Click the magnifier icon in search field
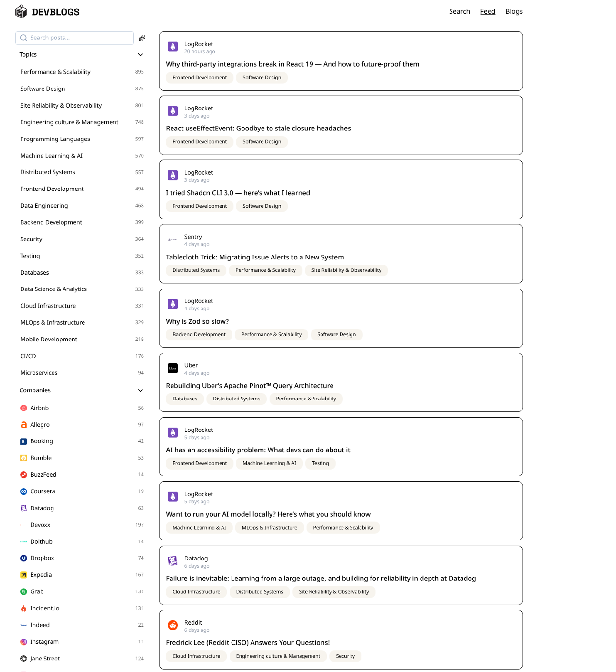The image size is (616, 672). coord(24,38)
